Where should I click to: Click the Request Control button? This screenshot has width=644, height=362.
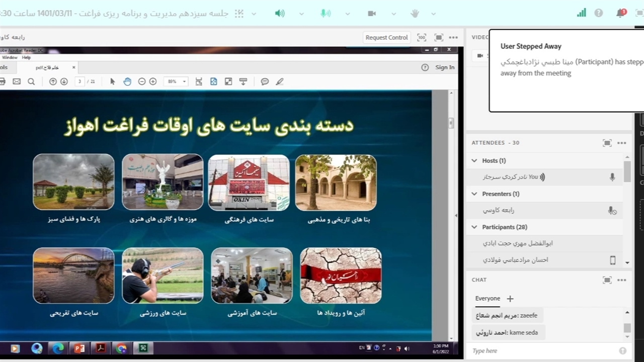tap(386, 37)
